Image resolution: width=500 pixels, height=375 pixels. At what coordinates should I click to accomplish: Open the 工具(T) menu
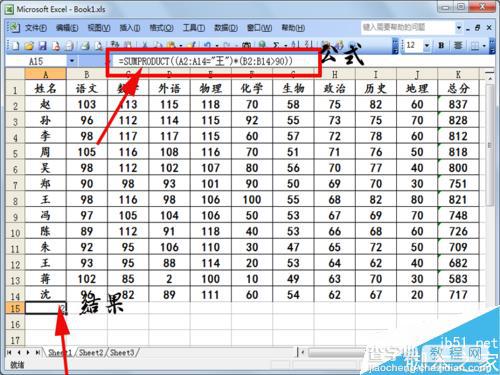[x=193, y=28]
